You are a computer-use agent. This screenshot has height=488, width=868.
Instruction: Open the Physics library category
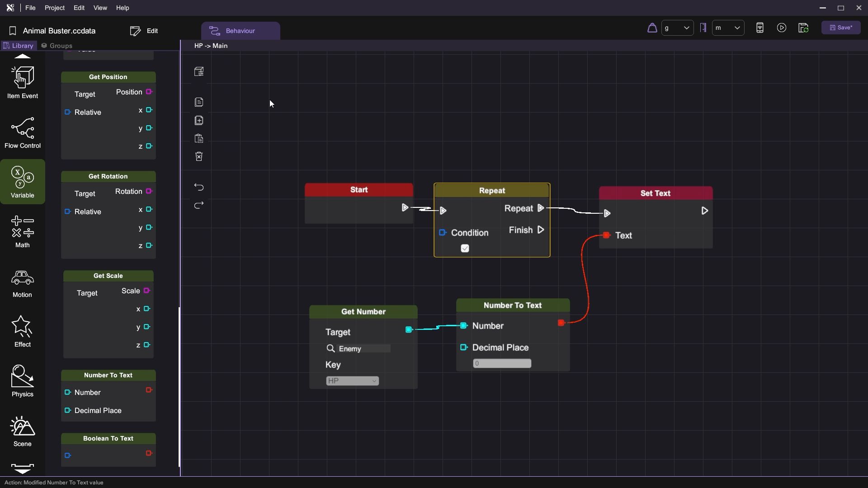(23, 381)
